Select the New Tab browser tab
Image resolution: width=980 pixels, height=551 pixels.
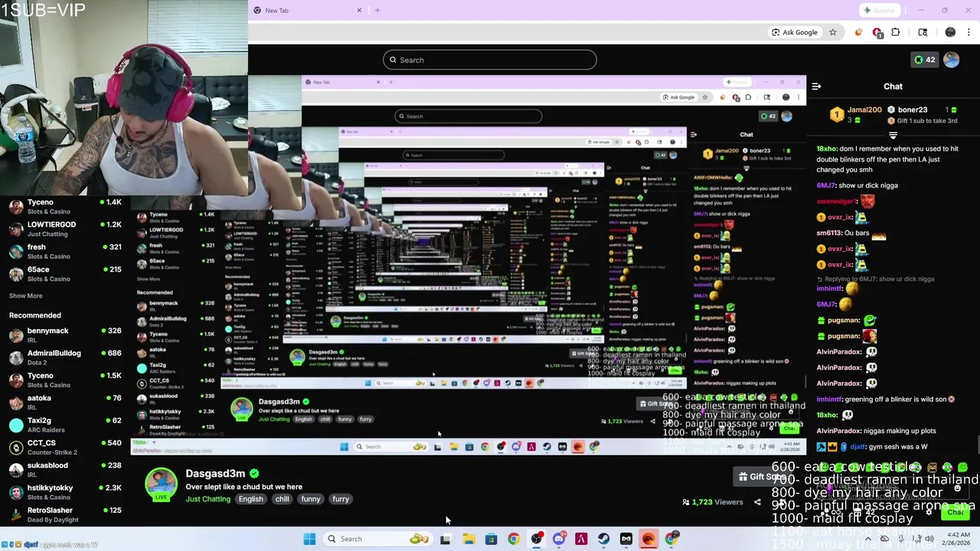coord(308,10)
